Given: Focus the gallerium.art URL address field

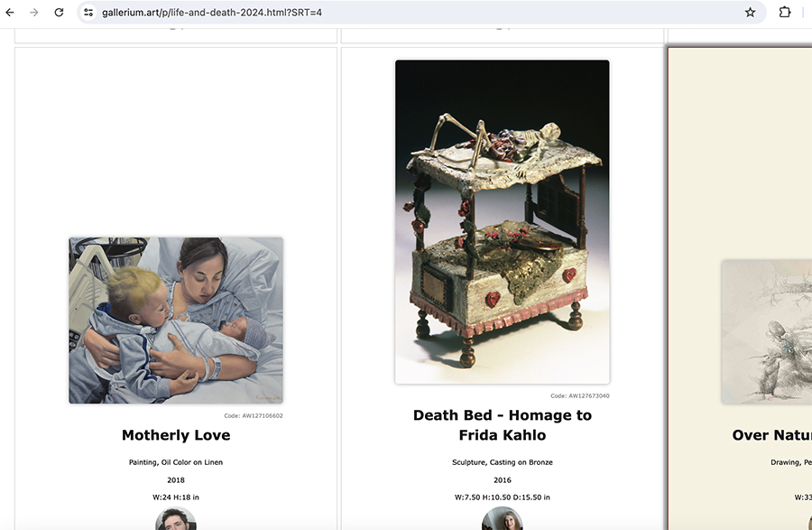Looking at the screenshot, I should 414,13.
